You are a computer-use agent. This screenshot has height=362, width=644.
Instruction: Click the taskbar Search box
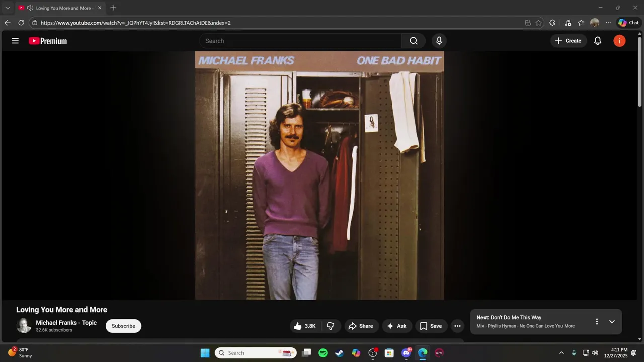[x=256, y=353]
